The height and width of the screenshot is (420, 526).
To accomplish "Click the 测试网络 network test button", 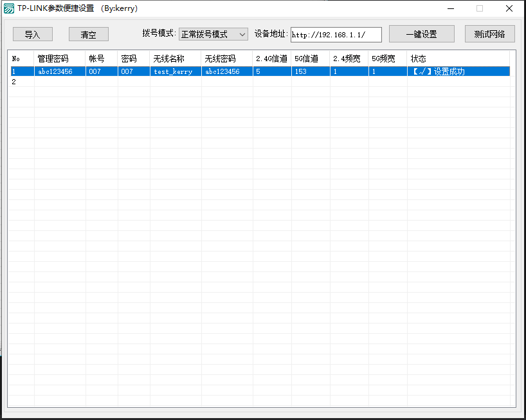I will click(490, 34).
